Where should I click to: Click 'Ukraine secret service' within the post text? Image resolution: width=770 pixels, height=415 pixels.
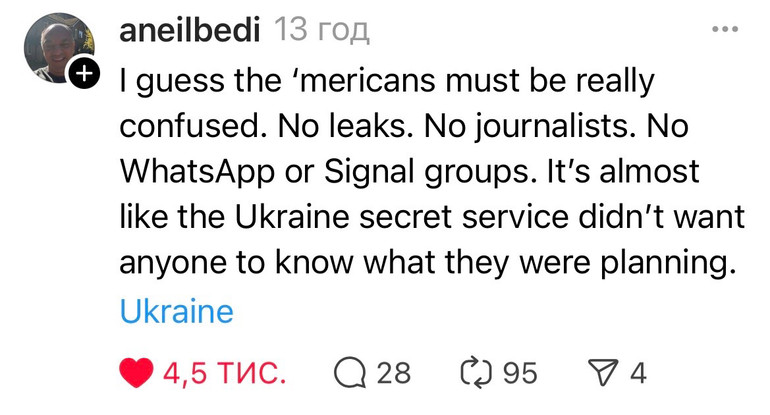[401, 217]
